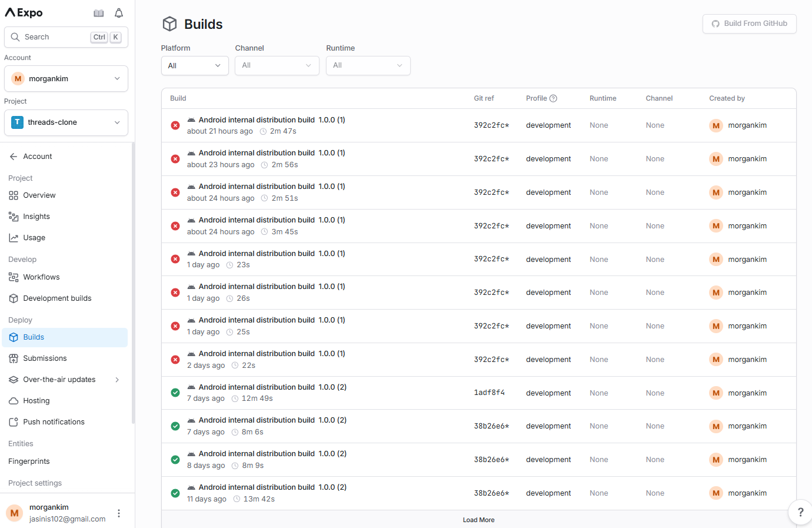Click the Over-the-air updates layers icon

14,380
